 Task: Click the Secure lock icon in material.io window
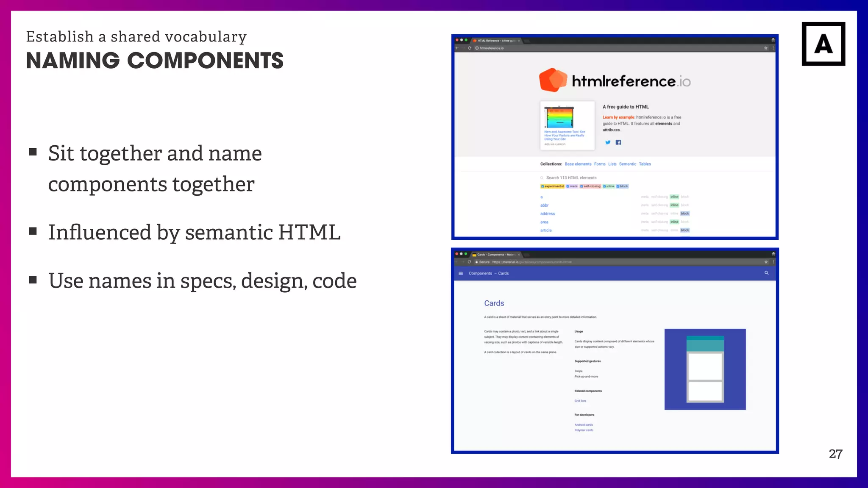(x=477, y=262)
